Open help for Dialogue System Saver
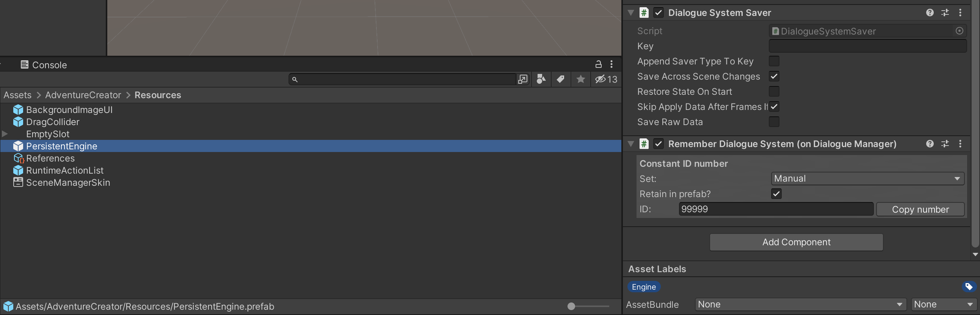Image resolution: width=980 pixels, height=315 pixels. pyautogui.click(x=930, y=13)
